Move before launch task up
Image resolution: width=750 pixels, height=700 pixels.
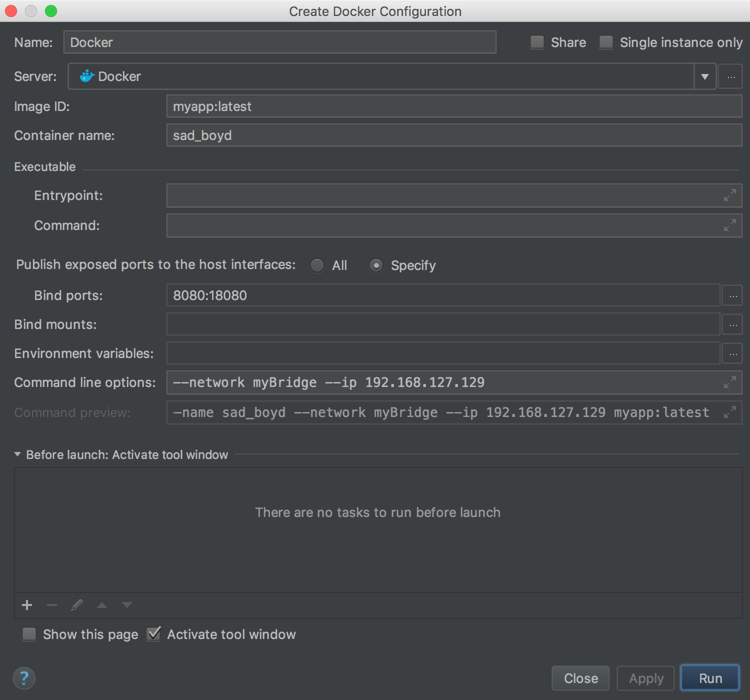[102, 605]
